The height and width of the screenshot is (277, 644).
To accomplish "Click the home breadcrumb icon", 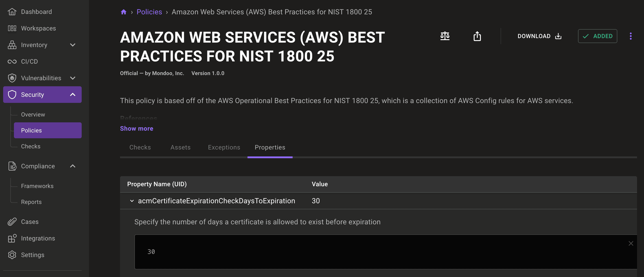I will point(123,12).
